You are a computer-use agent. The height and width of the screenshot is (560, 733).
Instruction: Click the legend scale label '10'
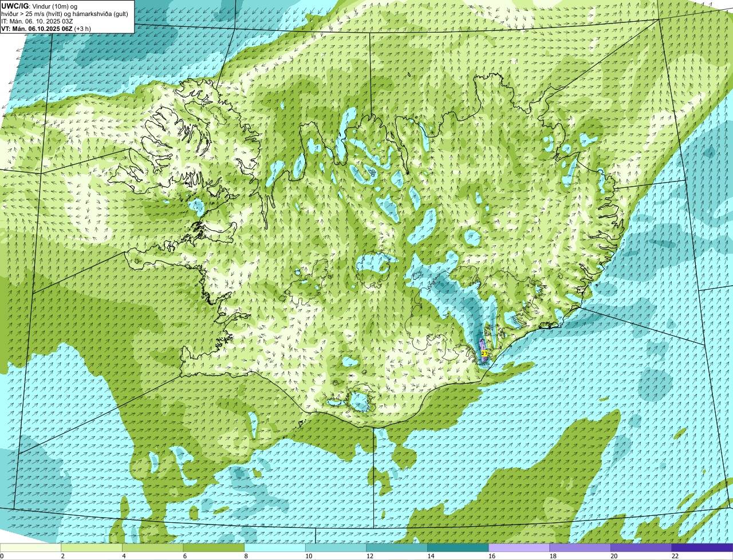(309, 556)
